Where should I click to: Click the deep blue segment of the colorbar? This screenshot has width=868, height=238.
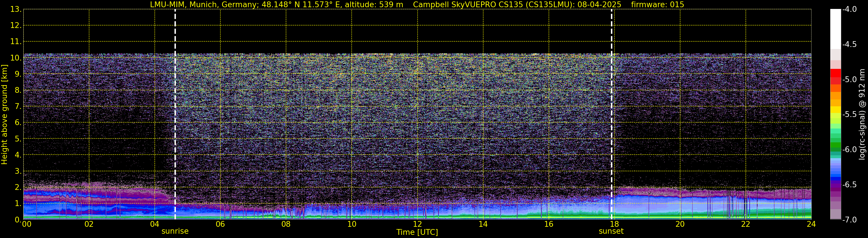(x=836, y=179)
